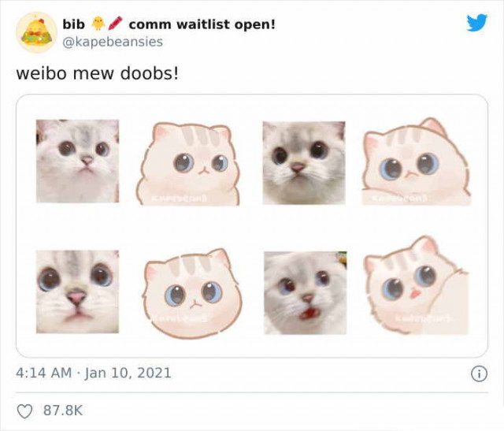The height and width of the screenshot is (431, 504).
Task: Open the kitten photo with open mouth
Action: [x=306, y=293]
